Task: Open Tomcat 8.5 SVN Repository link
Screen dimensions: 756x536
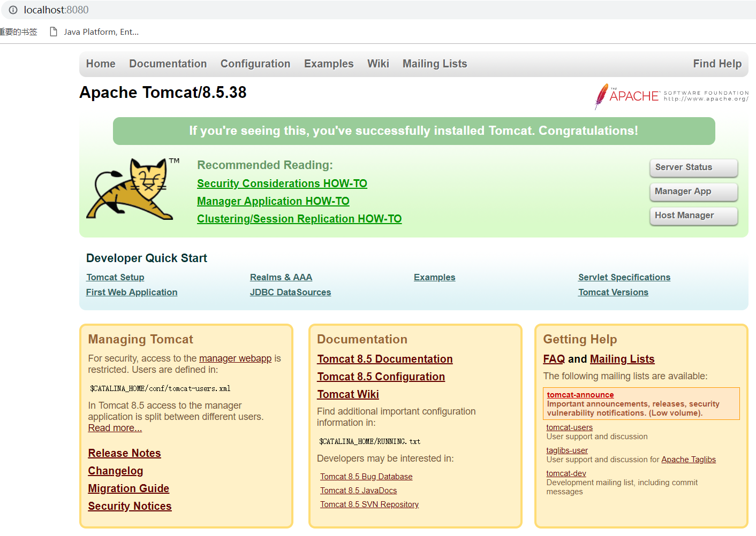Action: 369,504
